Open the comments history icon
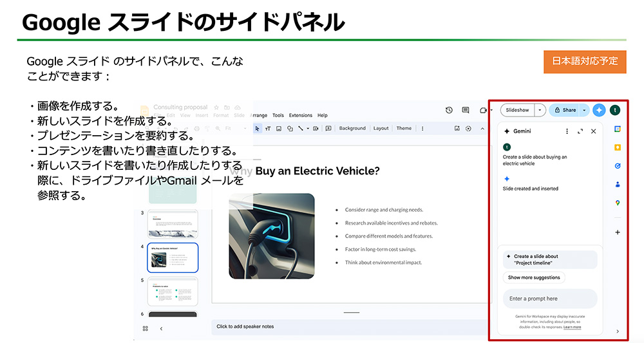This screenshot has height=343, width=644. click(466, 110)
